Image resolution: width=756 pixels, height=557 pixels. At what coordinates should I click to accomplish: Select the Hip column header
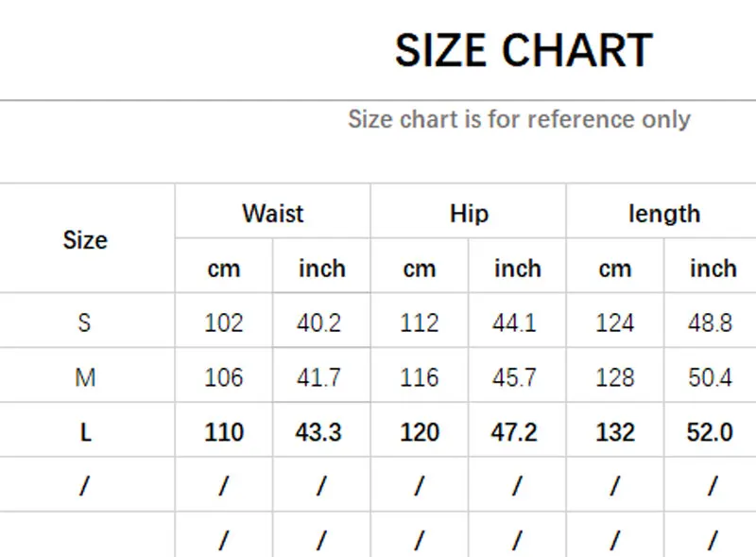tap(469, 214)
